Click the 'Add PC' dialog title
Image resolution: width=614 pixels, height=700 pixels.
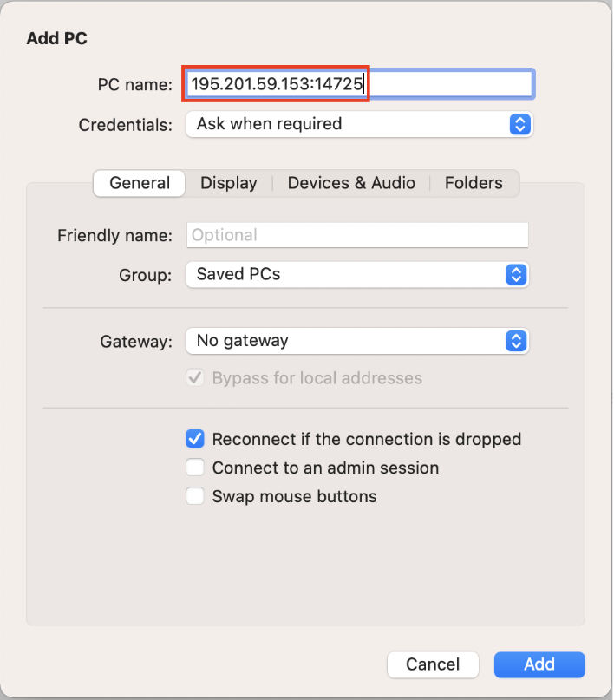pos(57,38)
